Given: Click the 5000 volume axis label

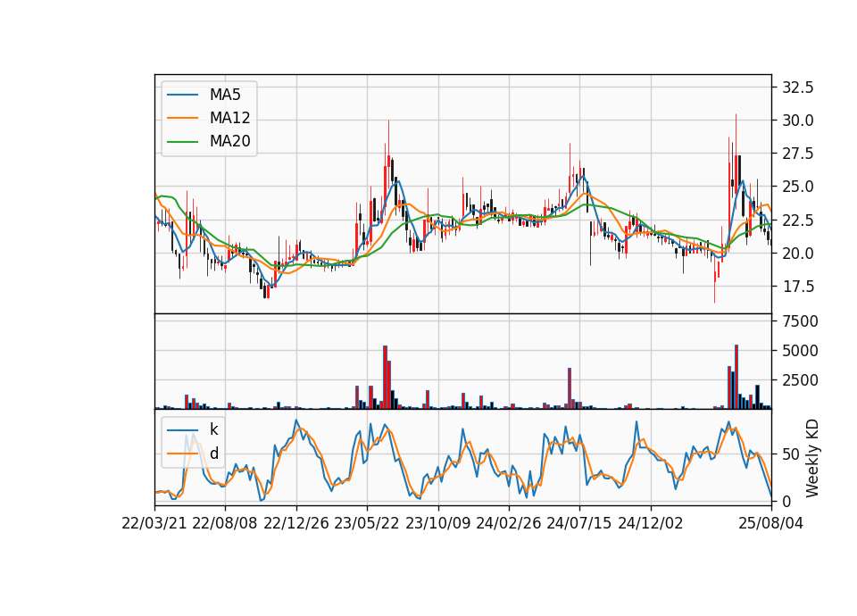Looking at the screenshot, I should [x=800, y=350].
